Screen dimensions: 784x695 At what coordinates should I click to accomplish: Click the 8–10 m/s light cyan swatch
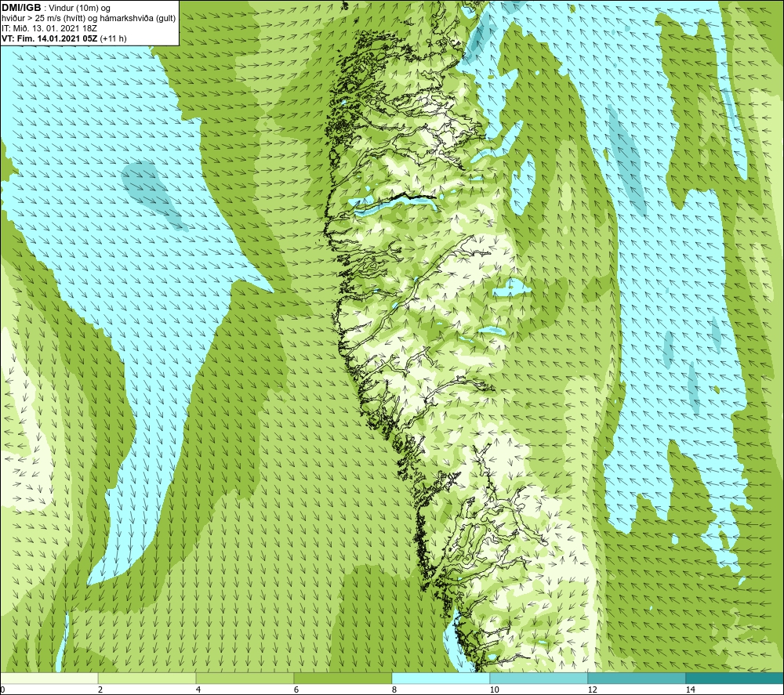click(x=441, y=678)
